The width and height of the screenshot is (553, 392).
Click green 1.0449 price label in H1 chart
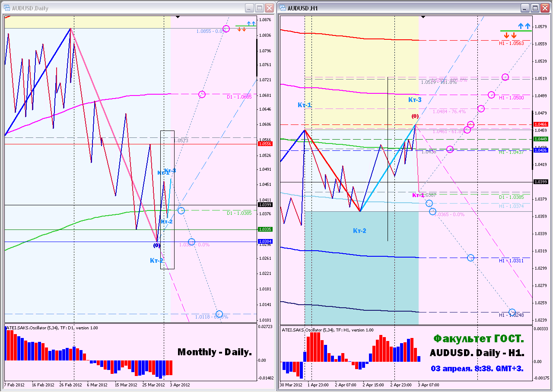point(540,139)
